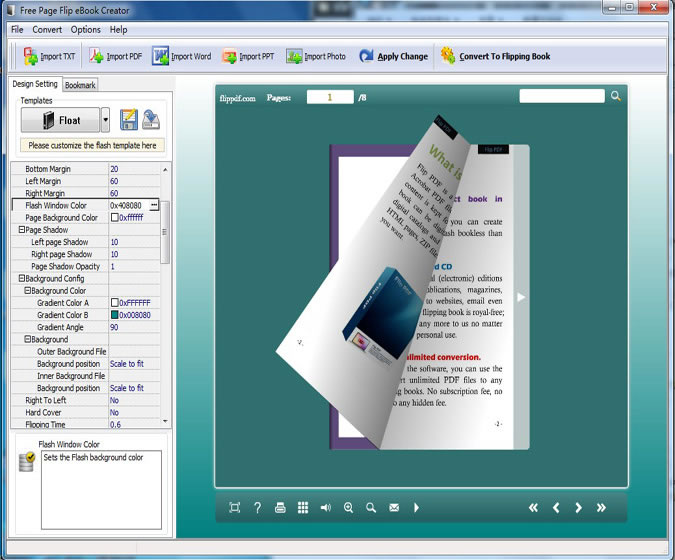Mute the flipbook sound
Screen dimensions: 675x560
click(x=326, y=508)
